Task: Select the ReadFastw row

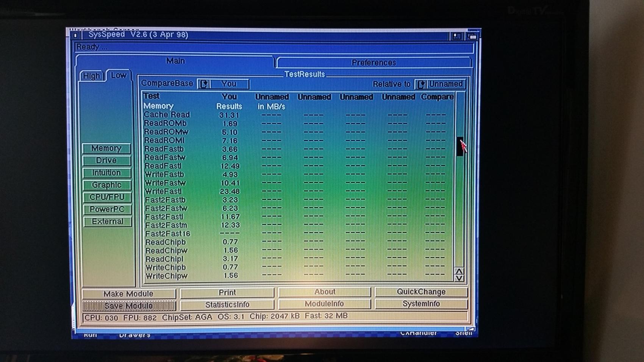Action: 297,157
